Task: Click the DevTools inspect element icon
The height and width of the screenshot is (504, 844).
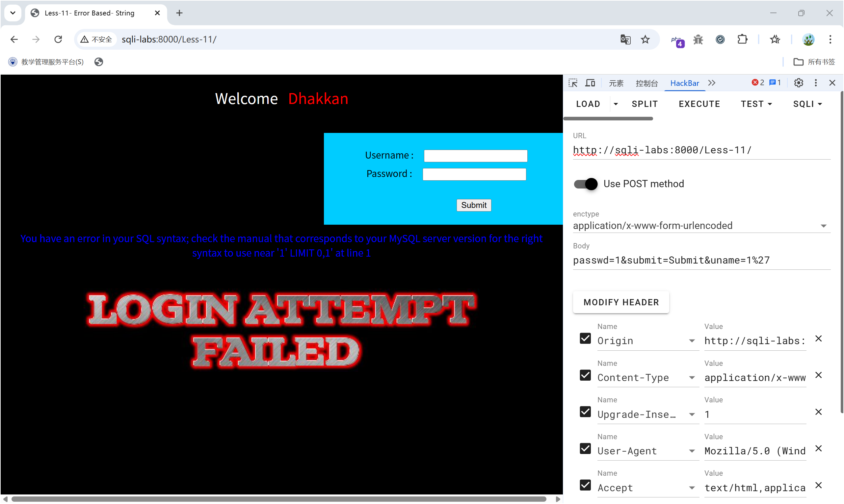Action: 573,83
